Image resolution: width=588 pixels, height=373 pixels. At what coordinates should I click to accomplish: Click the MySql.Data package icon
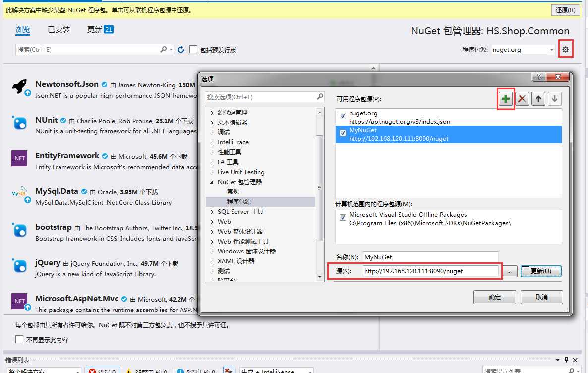point(19,193)
